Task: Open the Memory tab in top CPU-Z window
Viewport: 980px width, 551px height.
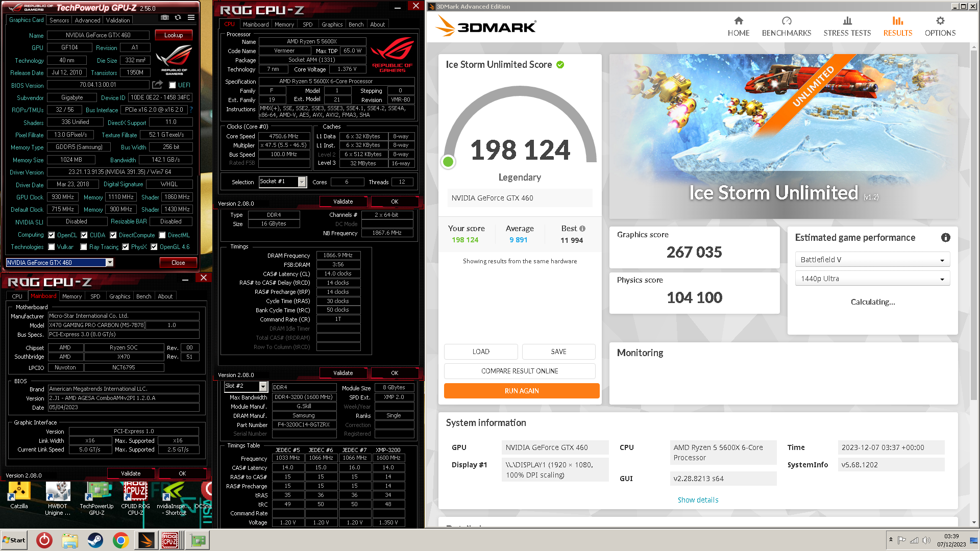Action: (284, 24)
